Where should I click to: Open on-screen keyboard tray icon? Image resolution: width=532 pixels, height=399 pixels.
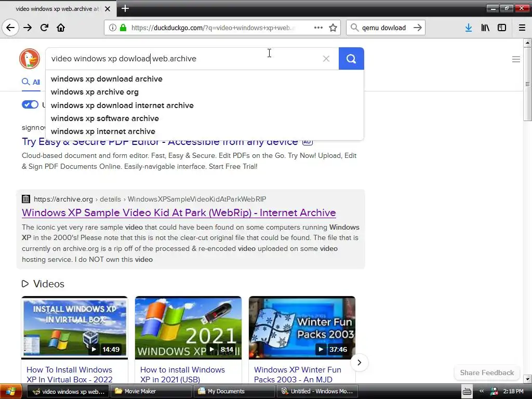pos(467,392)
